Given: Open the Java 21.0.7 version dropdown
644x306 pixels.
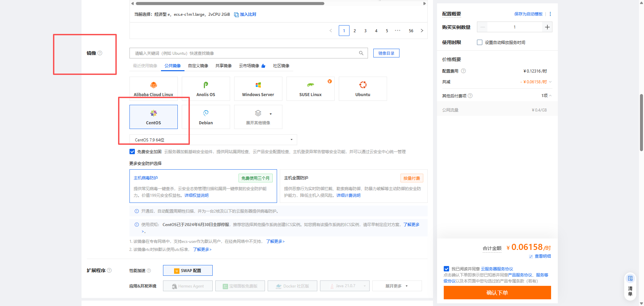Looking at the screenshot, I should pos(345,286).
